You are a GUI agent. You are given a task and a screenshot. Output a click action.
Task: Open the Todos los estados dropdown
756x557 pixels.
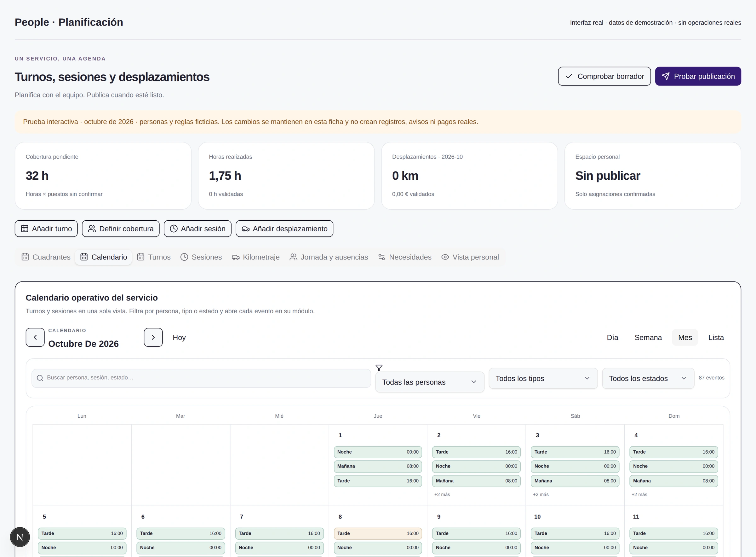point(648,378)
